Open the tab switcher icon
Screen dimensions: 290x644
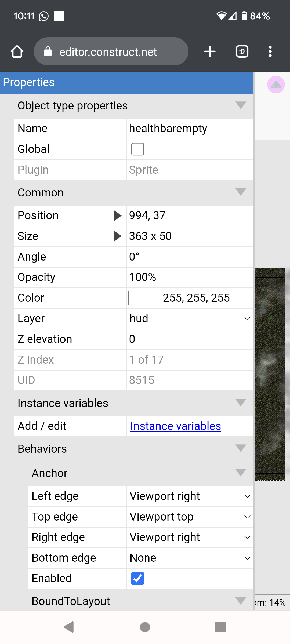pyautogui.click(x=242, y=52)
